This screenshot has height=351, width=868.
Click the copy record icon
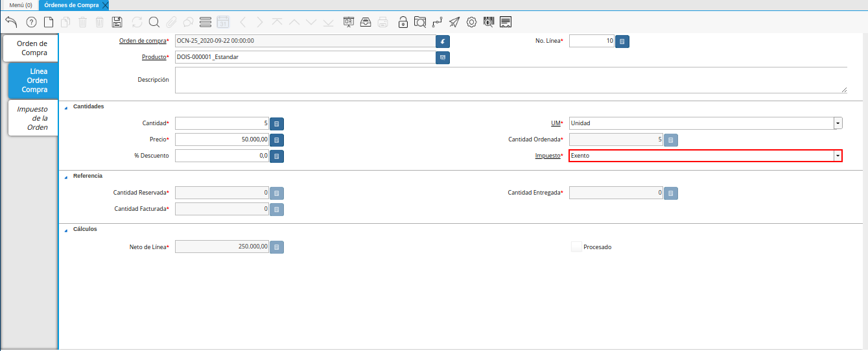(x=65, y=22)
